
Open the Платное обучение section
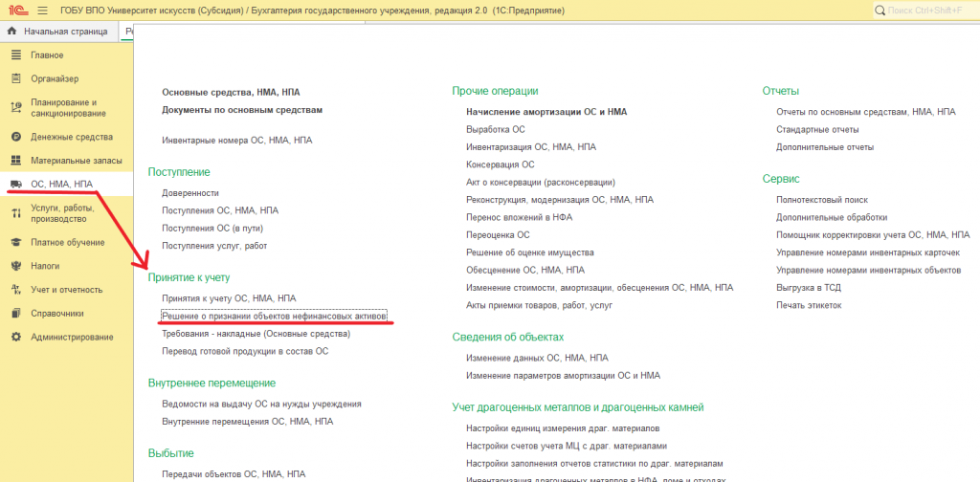68,242
